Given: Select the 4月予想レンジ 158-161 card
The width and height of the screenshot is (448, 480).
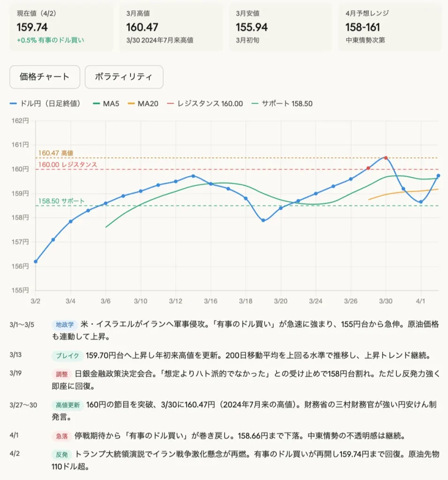Looking at the screenshot, I should [x=387, y=27].
